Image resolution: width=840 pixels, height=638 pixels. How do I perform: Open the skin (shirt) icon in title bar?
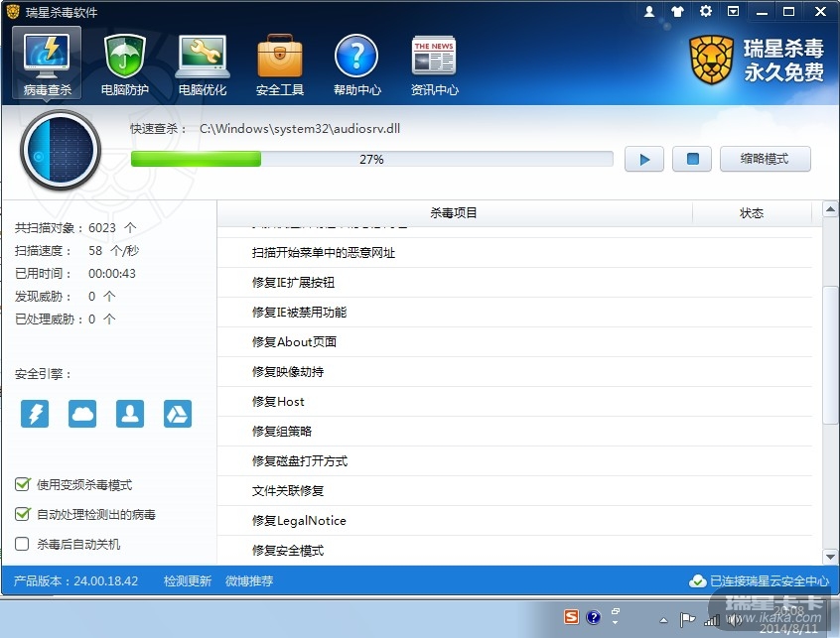(x=678, y=11)
